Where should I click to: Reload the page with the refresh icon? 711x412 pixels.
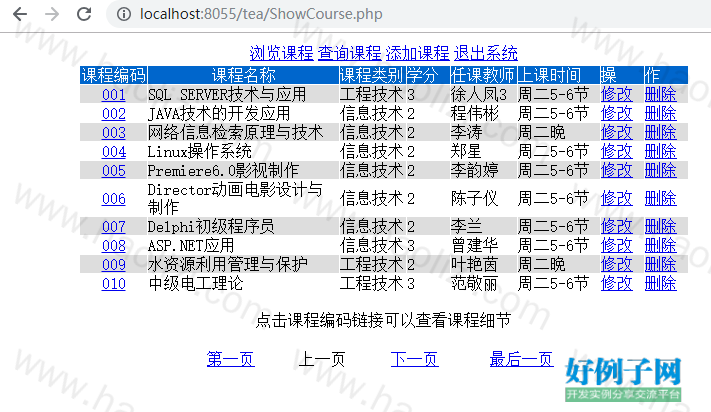(84, 14)
